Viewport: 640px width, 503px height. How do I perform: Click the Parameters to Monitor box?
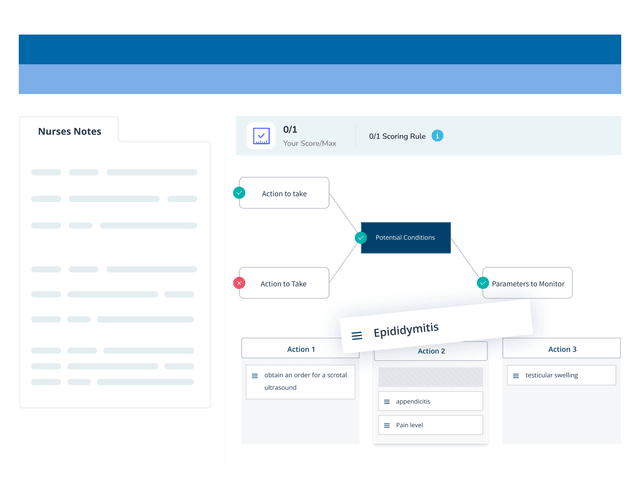click(530, 283)
